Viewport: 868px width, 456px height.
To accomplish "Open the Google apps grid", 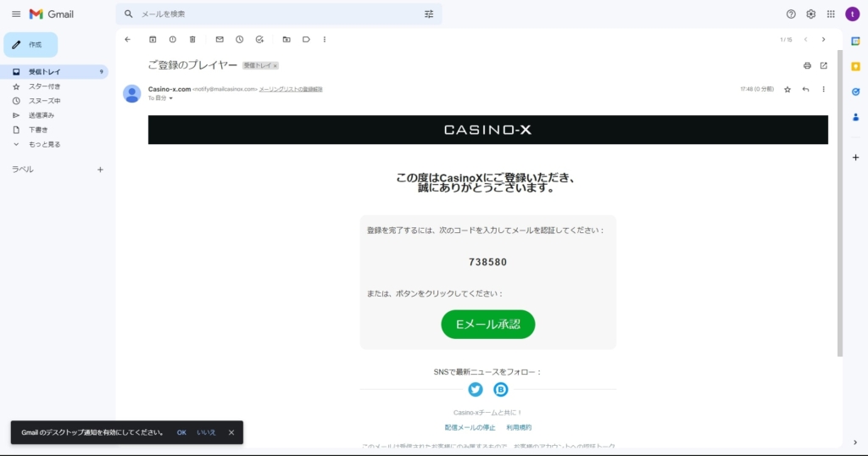I will click(x=831, y=14).
